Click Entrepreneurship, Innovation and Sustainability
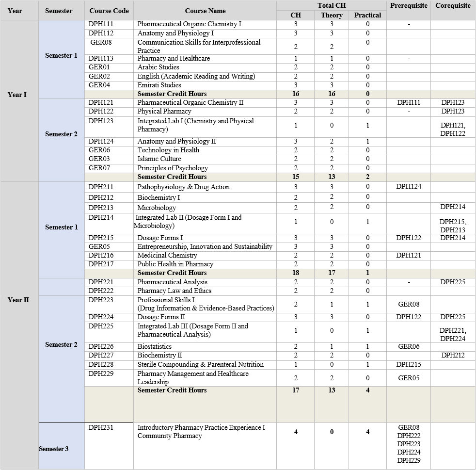 pyautogui.click(x=205, y=247)
